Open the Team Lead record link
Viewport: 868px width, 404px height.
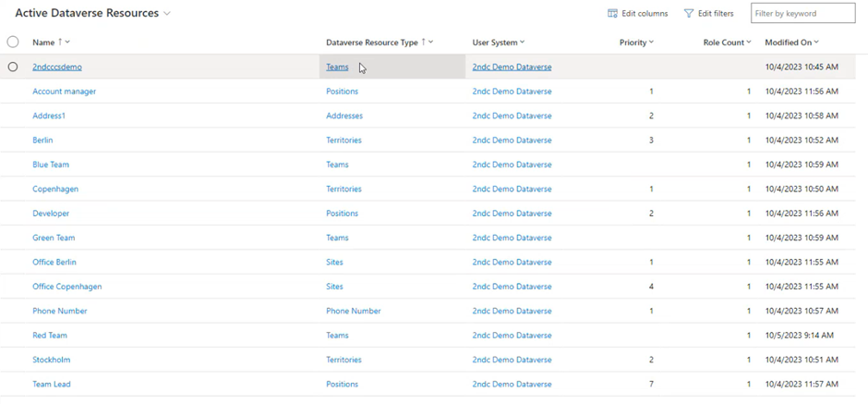click(x=52, y=385)
